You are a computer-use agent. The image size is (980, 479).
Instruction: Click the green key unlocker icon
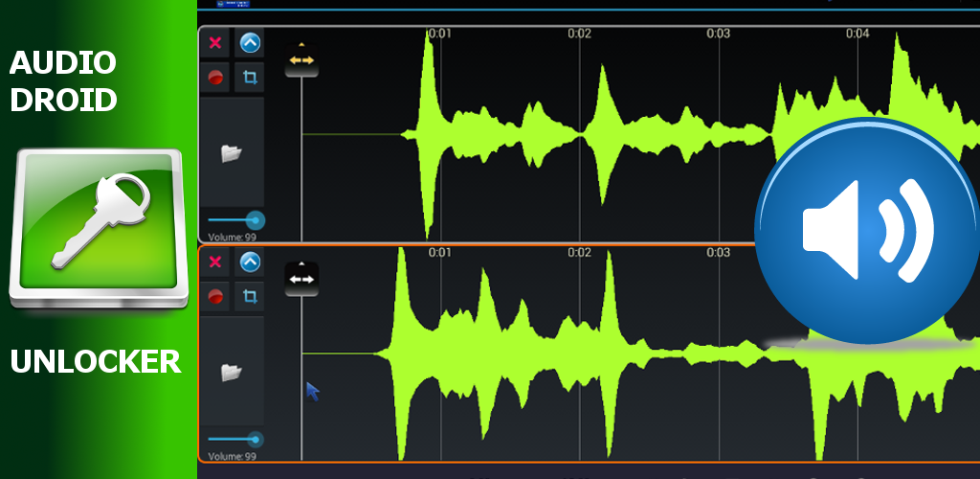pos(99,228)
